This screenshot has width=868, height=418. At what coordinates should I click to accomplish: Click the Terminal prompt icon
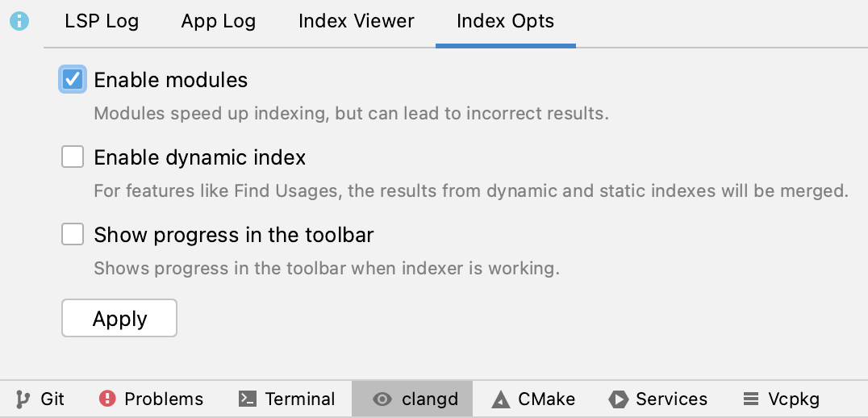point(248,399)
